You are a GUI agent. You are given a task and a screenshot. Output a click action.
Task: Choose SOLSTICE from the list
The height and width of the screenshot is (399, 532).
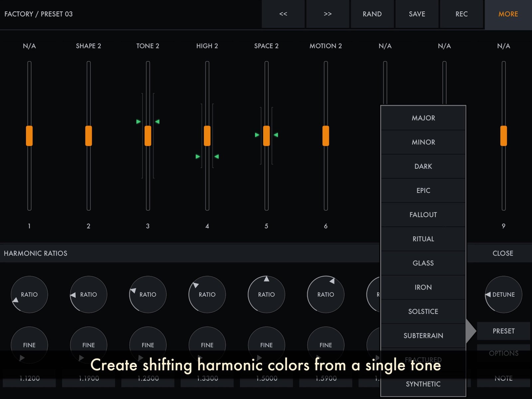tap(423, 311)
